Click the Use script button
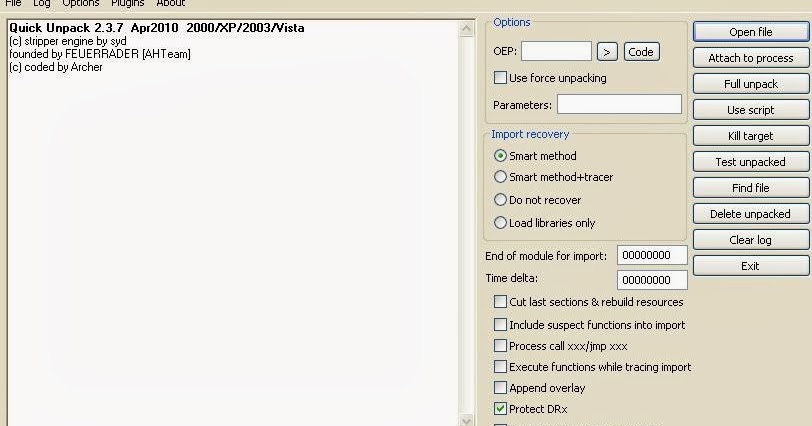Image resolution: width=812 pixels, height=426 pixels. [750, 110]
